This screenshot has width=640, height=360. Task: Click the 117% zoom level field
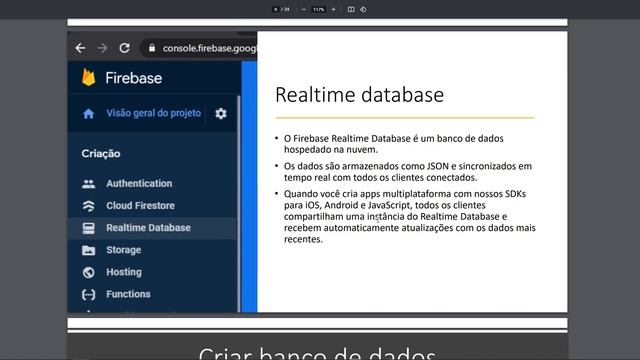[318, 9]
